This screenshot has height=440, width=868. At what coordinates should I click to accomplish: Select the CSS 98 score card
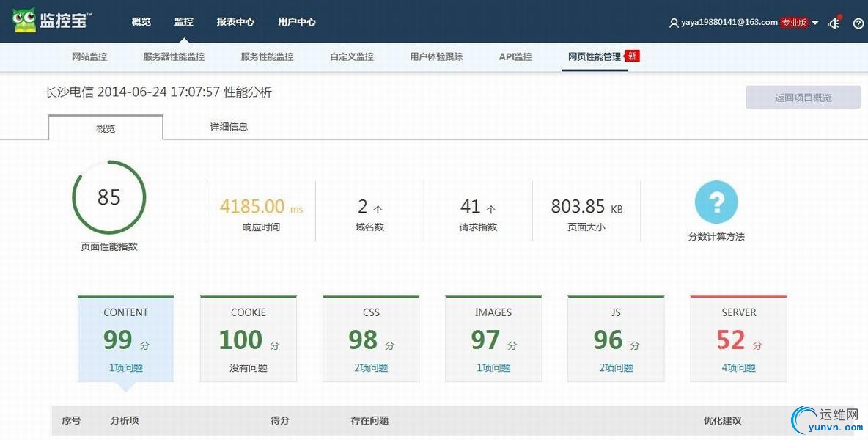pyautogui.click(x=371, y=339)
